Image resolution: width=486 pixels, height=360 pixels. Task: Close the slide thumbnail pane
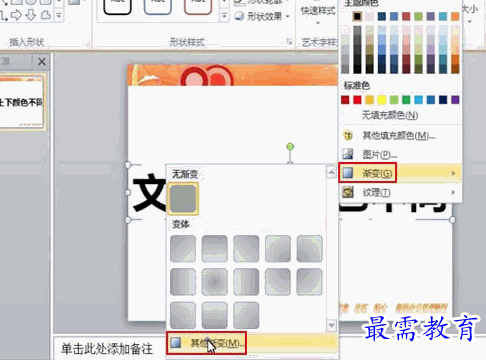[42, 62]
